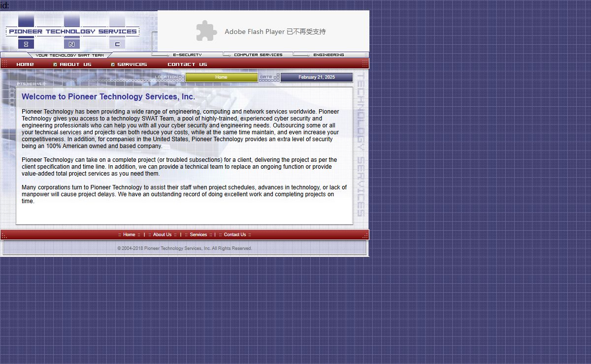The height and width of the screenshot is (364, 591).
Task: Open CONTACT US in the red navigation bar
Action: (187, 64)
